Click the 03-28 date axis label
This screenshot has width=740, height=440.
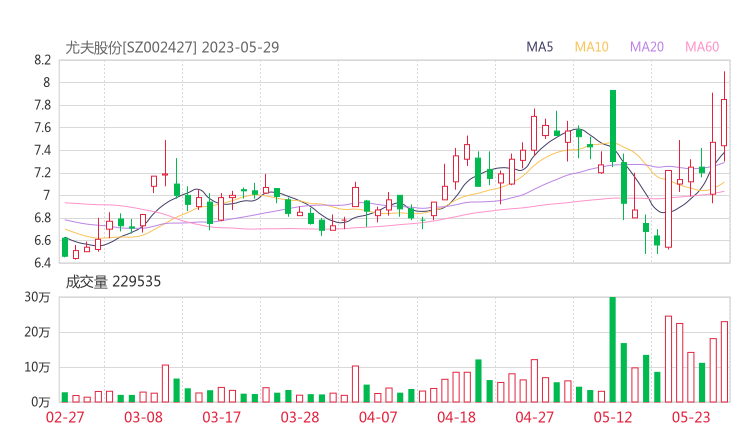coord(300,417)
